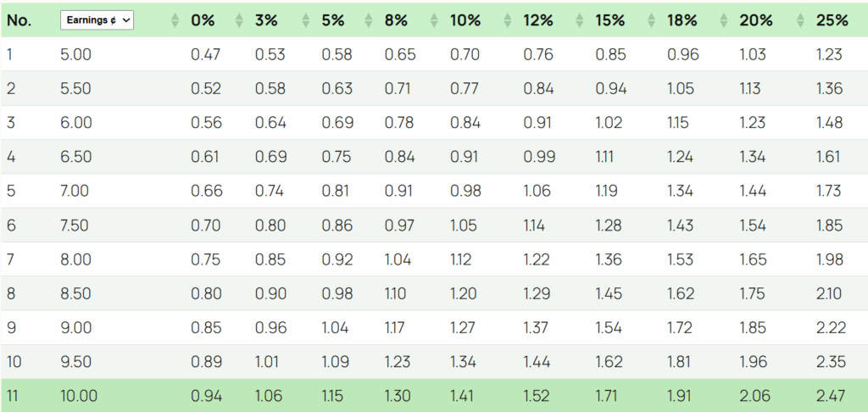Click the 10% column header label

click(x=465, y=20)
